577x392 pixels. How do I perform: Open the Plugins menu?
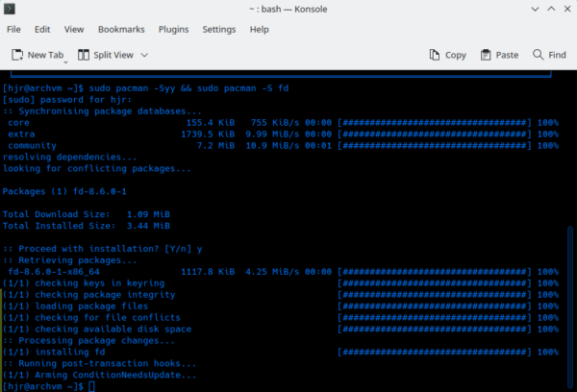173,30
